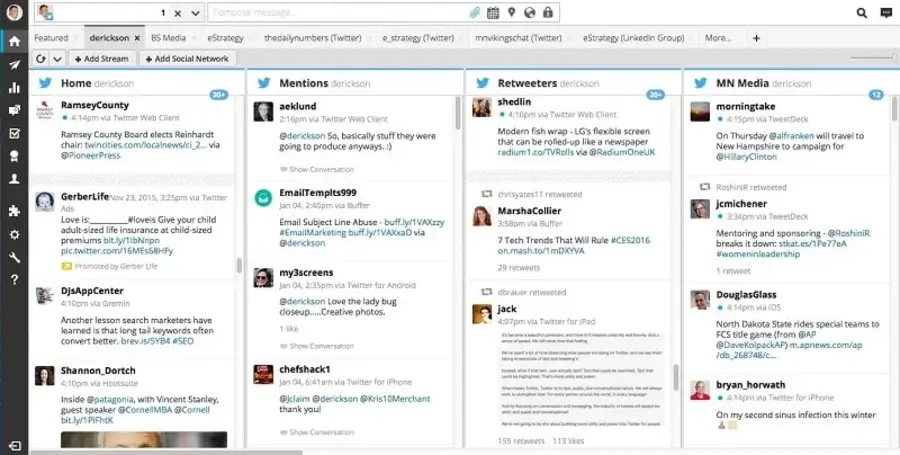The width and height of the screenshot is (900, 455).
Task: Open Analytics bar chart in sidebar
Action: (14, 87)
